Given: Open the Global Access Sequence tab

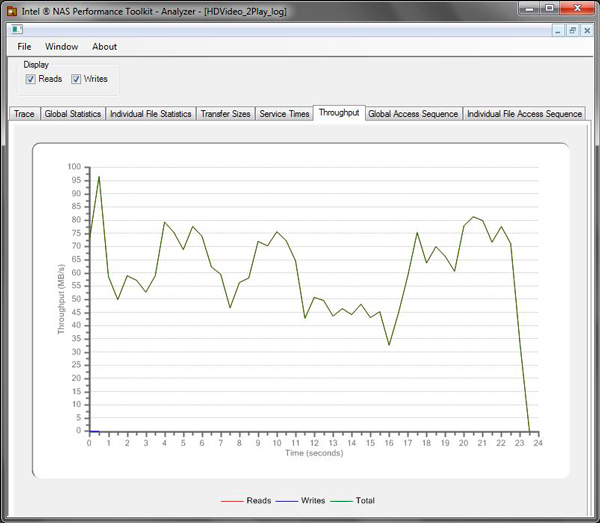Looking at the screenshot, I should click(413, 114).
